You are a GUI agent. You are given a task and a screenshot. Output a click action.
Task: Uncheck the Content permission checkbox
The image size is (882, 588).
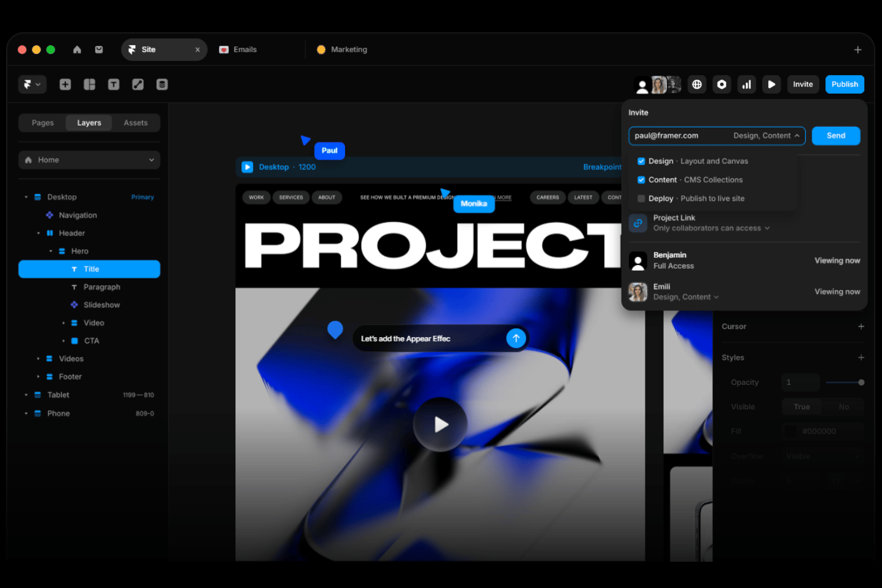641,180
